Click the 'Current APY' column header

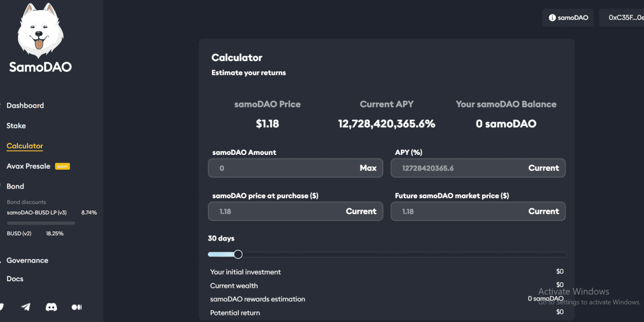387,104
